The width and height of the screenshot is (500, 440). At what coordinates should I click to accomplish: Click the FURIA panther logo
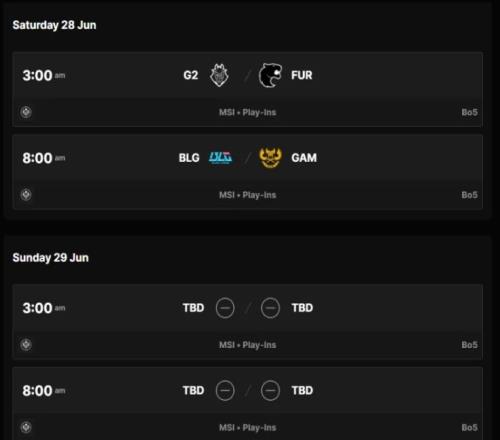coord(270,75)
